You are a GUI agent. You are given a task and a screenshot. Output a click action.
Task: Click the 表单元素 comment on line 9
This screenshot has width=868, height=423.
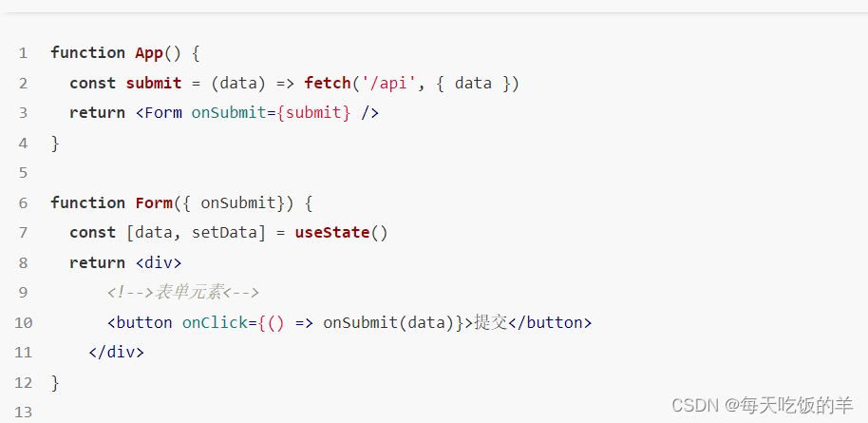click(x=183, y=292)
